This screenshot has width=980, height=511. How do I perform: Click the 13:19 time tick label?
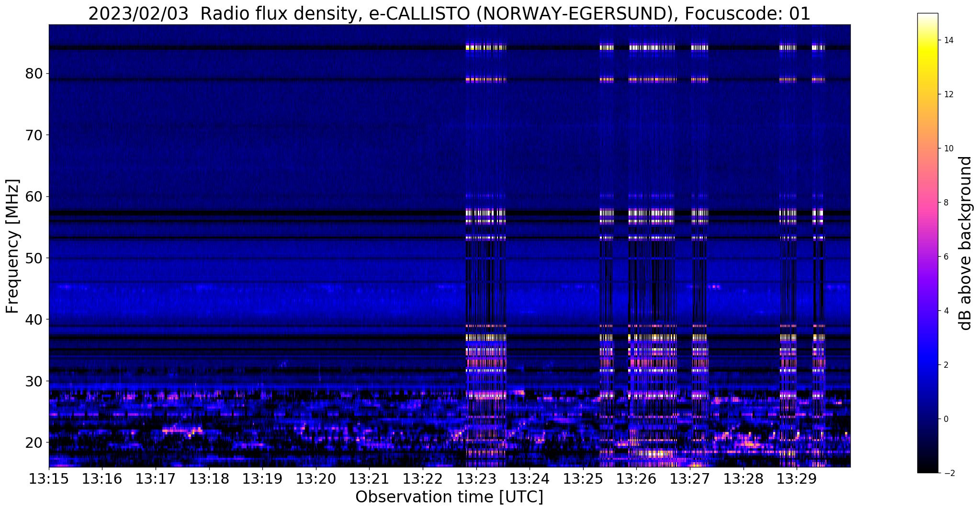pyautogui.click(x=262, y=478)
